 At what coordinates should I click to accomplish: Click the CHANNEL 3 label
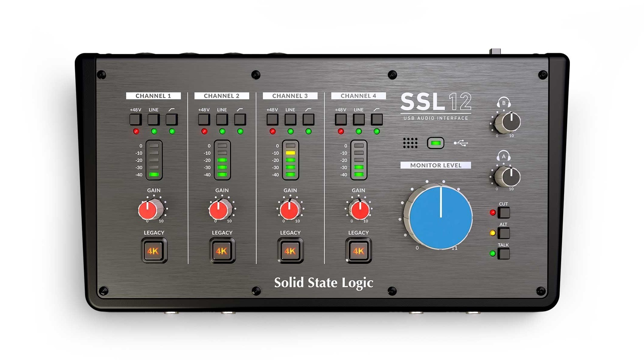tap(290, 96)
